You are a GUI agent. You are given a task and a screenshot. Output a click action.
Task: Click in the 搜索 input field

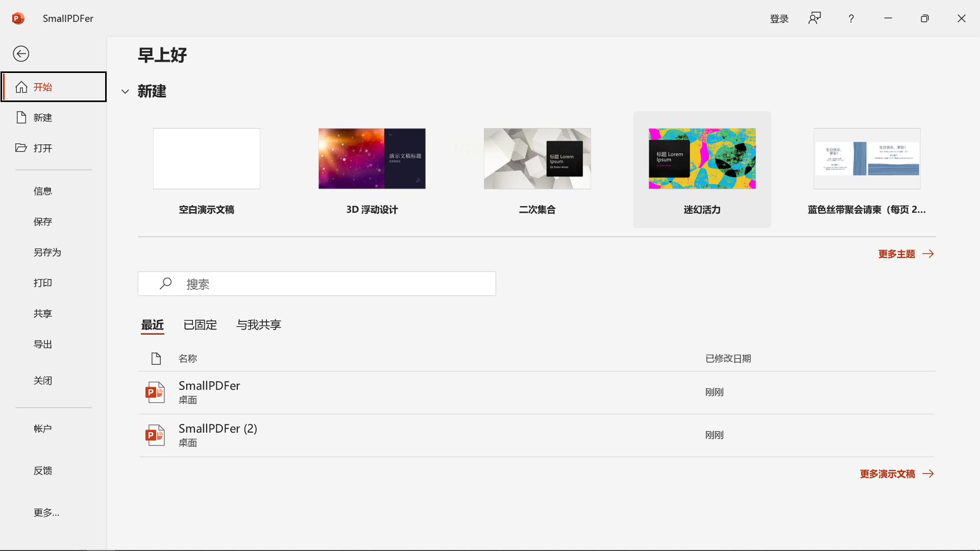pos(337,284)
